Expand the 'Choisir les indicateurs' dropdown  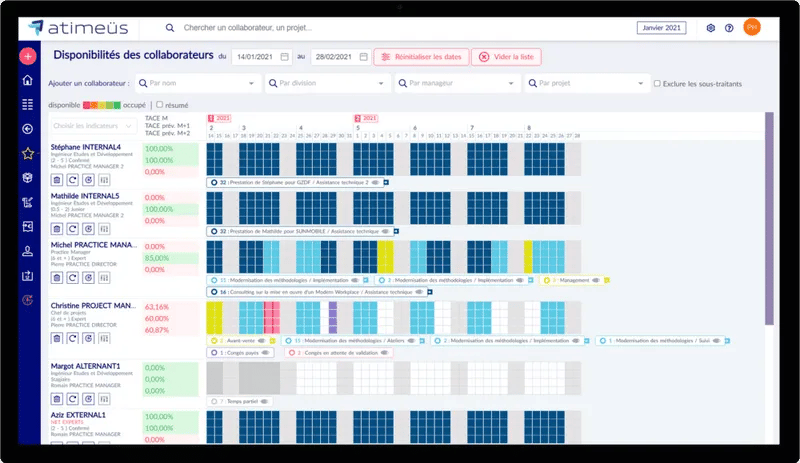tap(95, 126)
